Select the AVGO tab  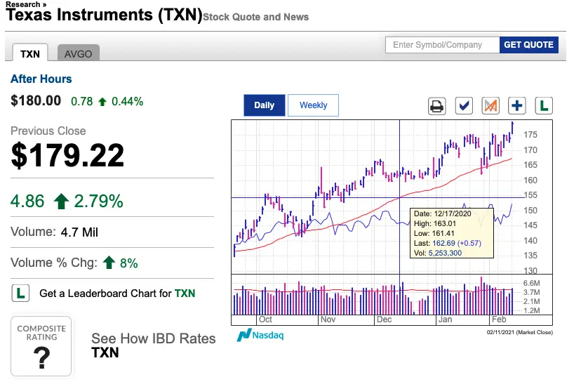[x=78, y=53]
